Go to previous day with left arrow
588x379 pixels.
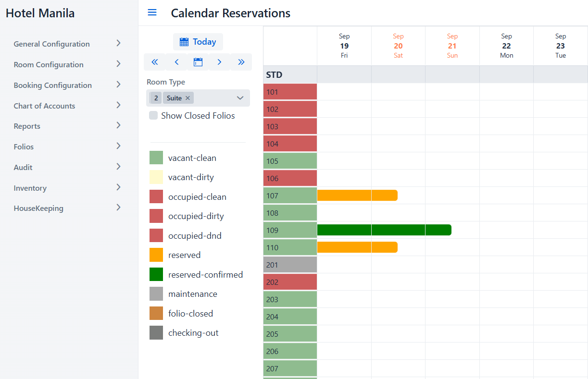click(x=176, y=62)
